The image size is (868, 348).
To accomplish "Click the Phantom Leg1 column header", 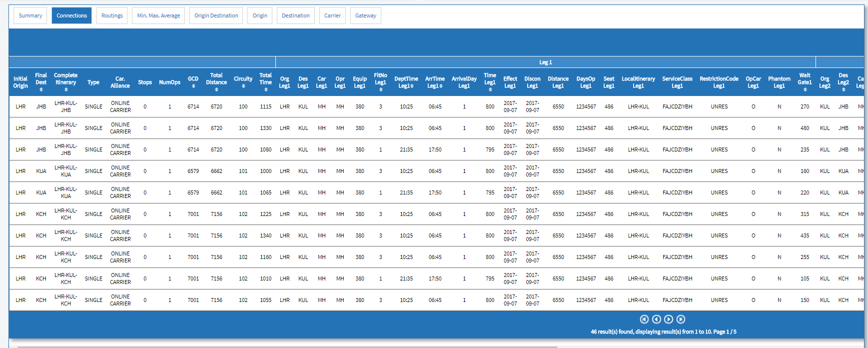I will tap(780, 82).
